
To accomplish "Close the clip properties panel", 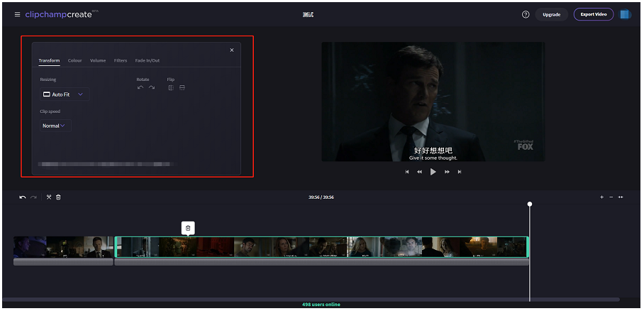I will pyautogui.click(x=232, y=50).
